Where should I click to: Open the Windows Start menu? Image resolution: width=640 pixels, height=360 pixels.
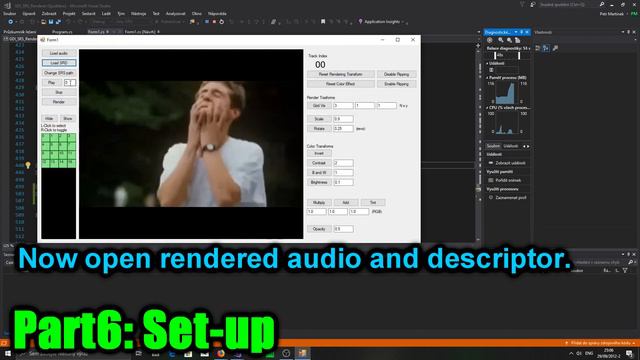(7, 353)
